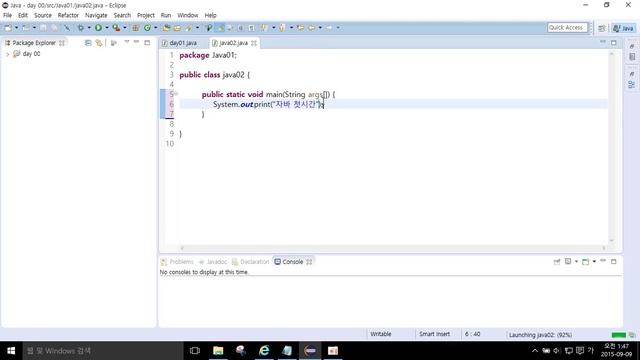Viewport: 640px width, 360px height.
Task: Open File Explorer from the taskbar
Action: [x=218, y=351]
